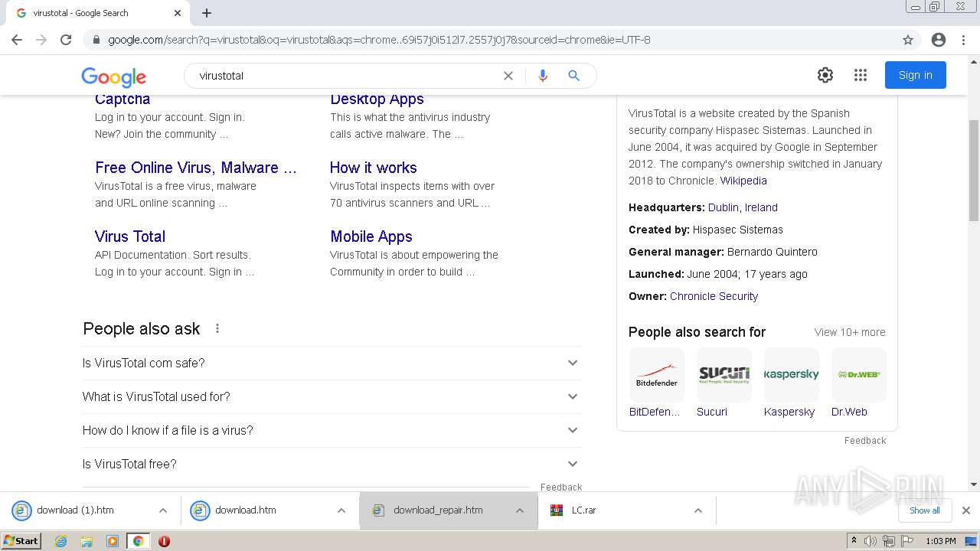980x551 pixels.
Task: Open options for download_repair.htm
Action: 520,510
